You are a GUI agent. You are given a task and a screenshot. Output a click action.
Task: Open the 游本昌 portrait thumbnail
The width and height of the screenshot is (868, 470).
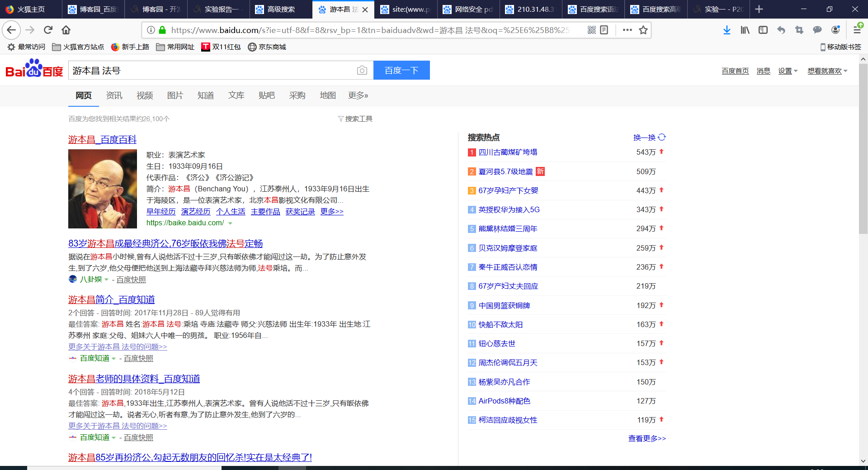(x=103, y=189)
